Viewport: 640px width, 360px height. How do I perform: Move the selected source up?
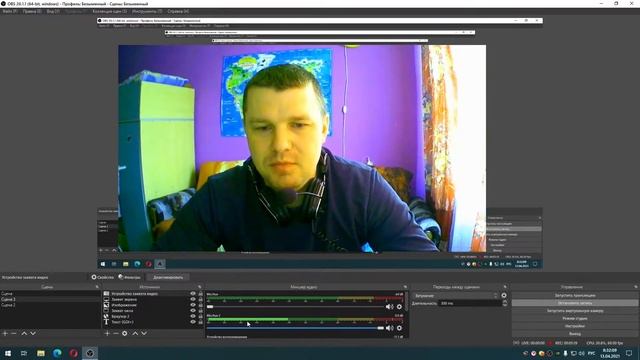[135, 333]
